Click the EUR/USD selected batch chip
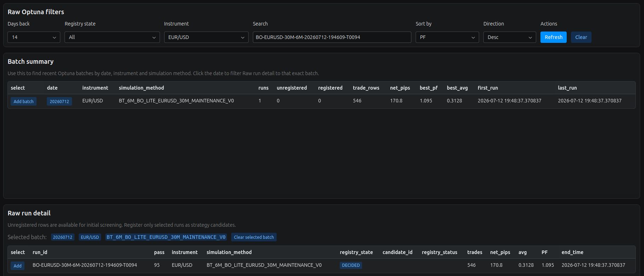Viewport: 644px width, 276px height. pyautogui.click(x=90, y=237)
